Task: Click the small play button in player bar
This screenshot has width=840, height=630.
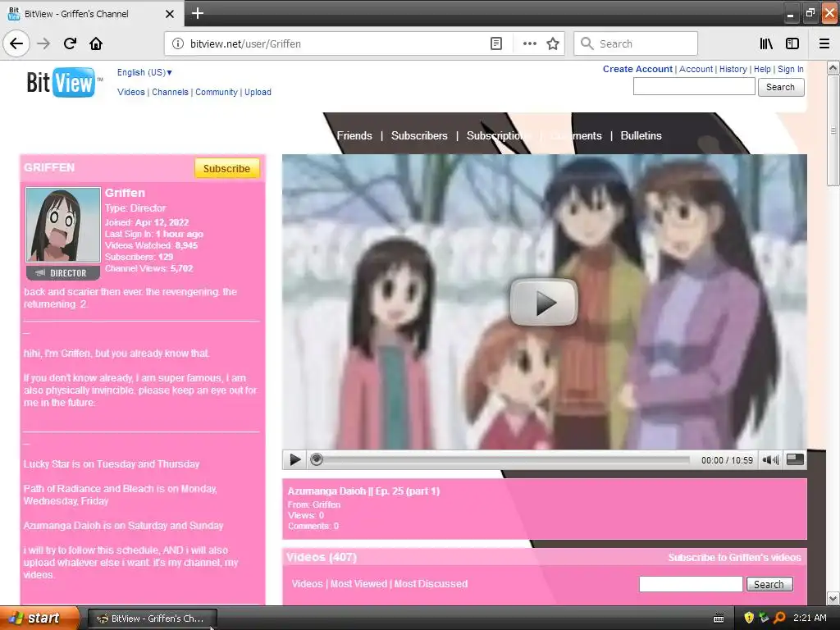Action: point(294,459)
